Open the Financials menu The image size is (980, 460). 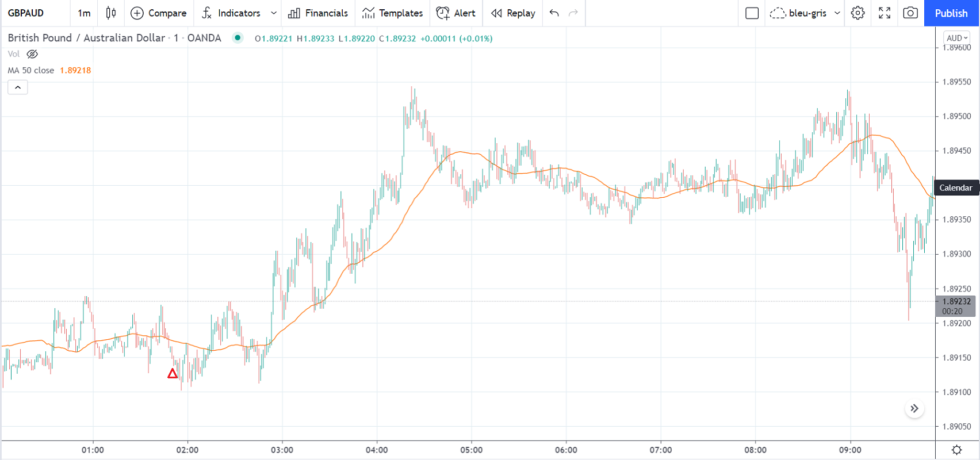coord(318,13)
